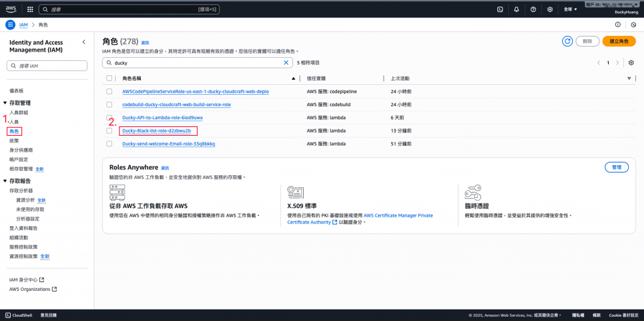Click the AWS console top search box

point(129,9)
